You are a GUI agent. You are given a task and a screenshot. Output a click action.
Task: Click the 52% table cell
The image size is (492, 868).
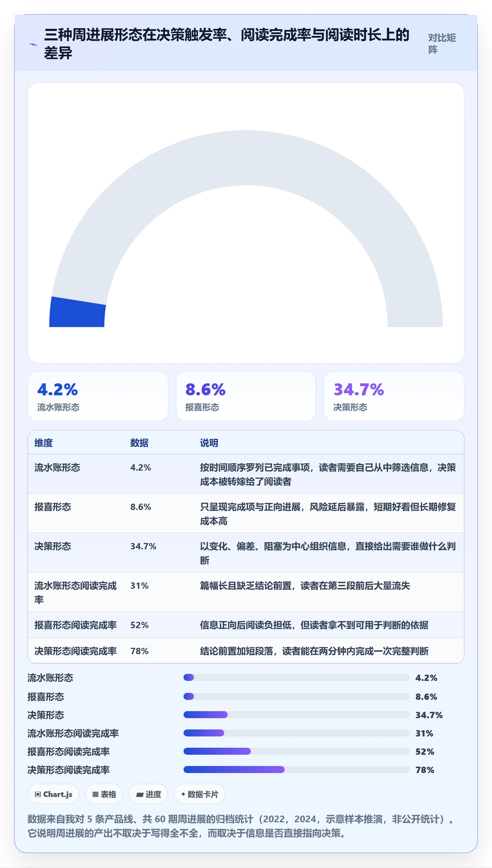click(140, 625)
